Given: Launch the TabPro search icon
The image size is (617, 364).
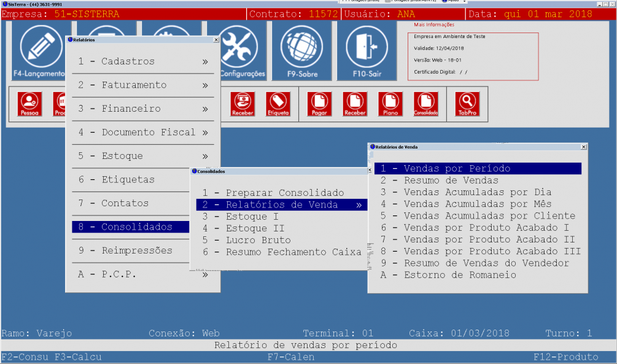Looking at the screenshot, I should pyautogui.click(x=467, y=104).
